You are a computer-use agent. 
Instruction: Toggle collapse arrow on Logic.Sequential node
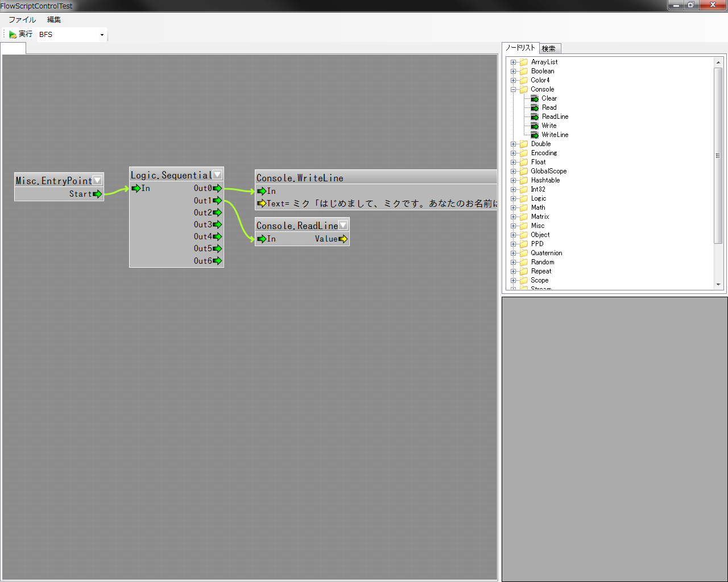217,175
